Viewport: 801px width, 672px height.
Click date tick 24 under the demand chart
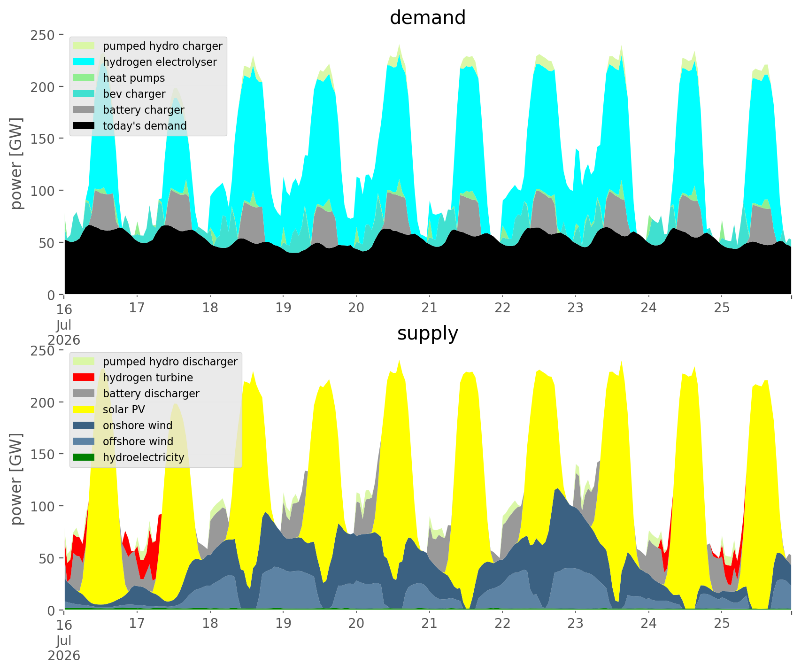point(648,308)
